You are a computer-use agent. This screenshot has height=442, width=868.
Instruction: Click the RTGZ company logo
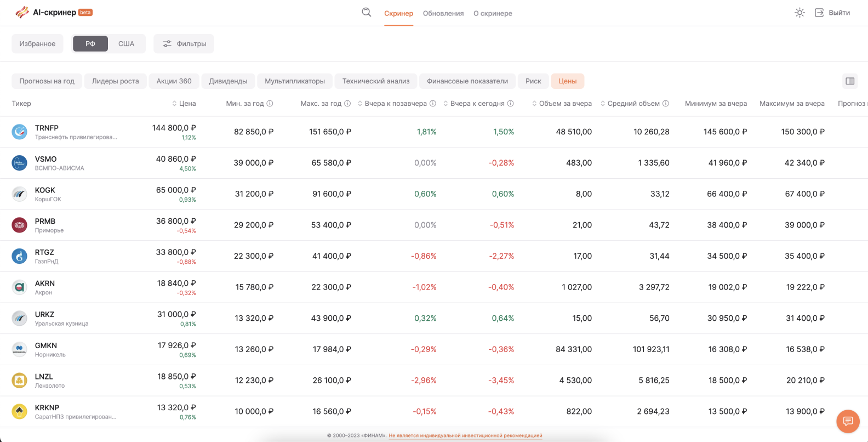[19, 256]
